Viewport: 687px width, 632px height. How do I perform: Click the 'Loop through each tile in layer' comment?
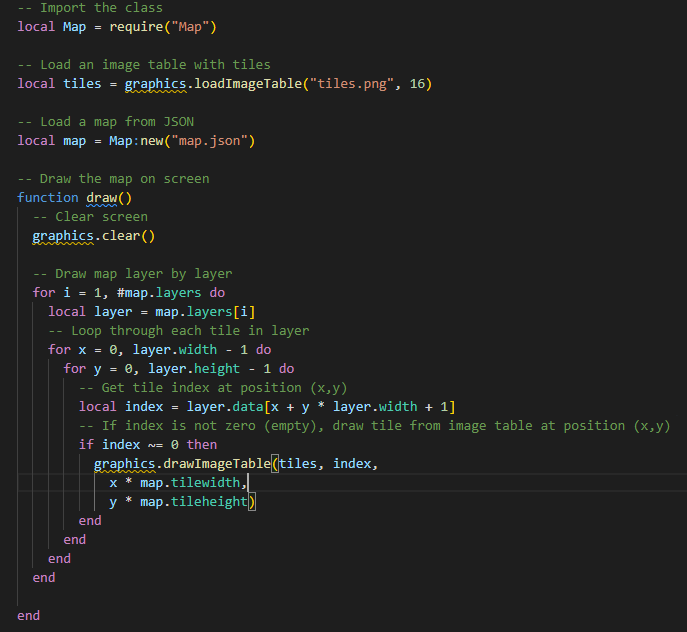[179, 331]
